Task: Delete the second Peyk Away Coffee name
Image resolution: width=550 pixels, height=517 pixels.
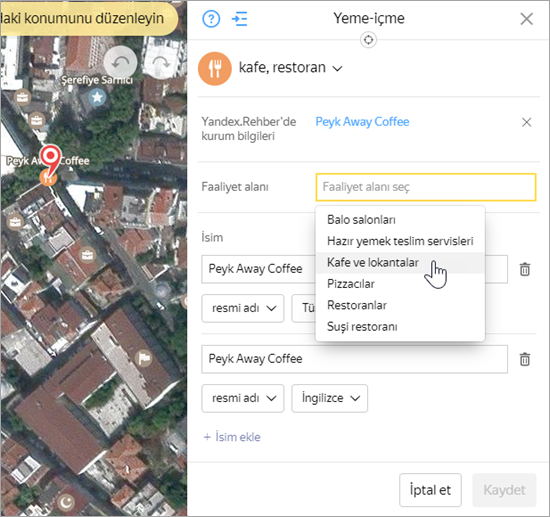Action: (x=525, y=360)
